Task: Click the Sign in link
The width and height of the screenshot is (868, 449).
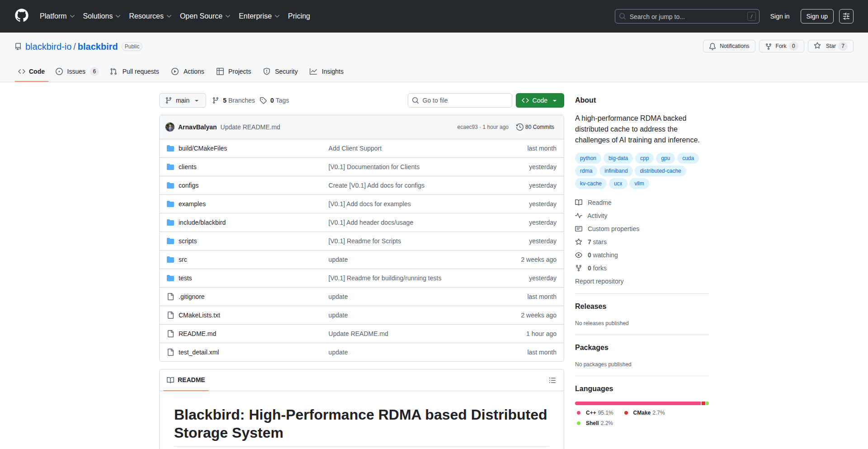Action: pos(780,16)
